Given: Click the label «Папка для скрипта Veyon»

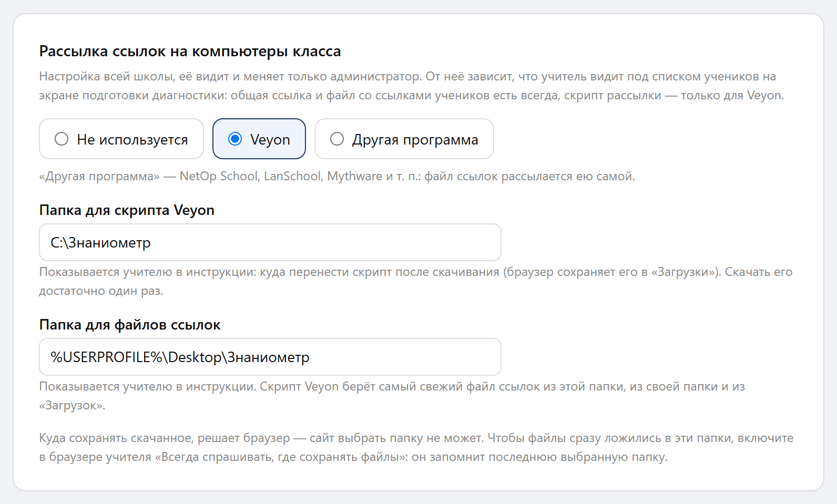Looking at the screenshot, I should (x=127, y=210).
